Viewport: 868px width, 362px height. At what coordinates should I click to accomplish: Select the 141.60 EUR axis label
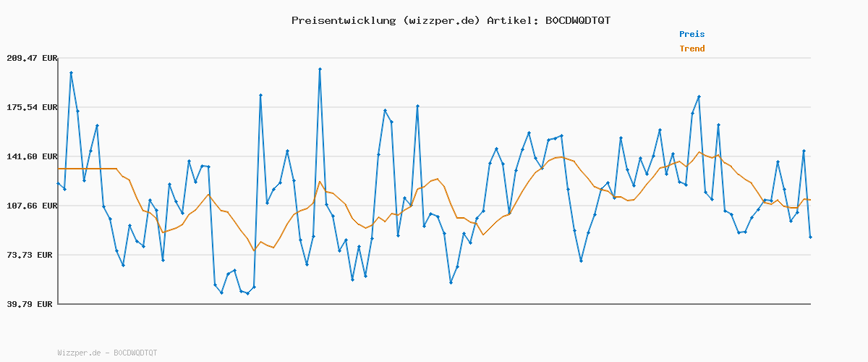(31, 156)
